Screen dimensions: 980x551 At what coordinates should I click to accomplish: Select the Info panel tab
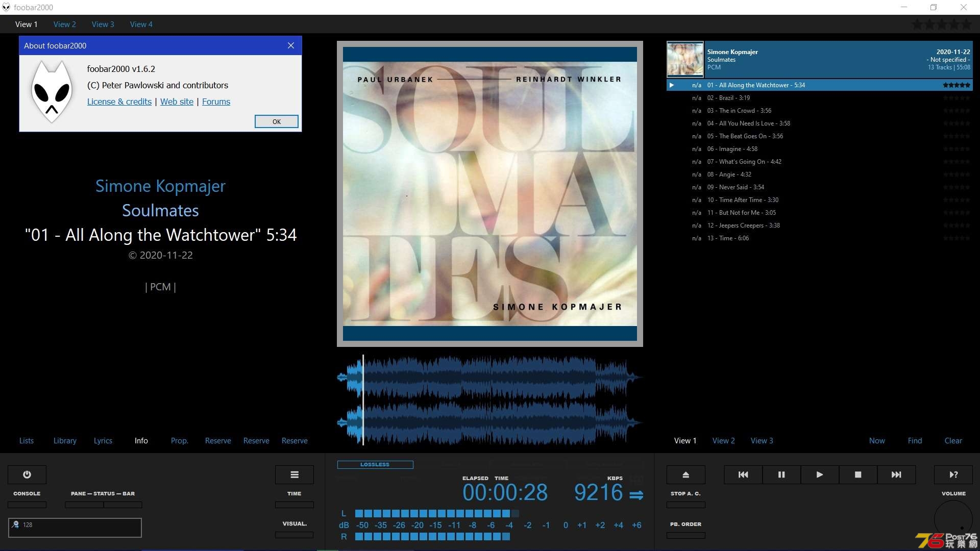[x=141, y=441]
